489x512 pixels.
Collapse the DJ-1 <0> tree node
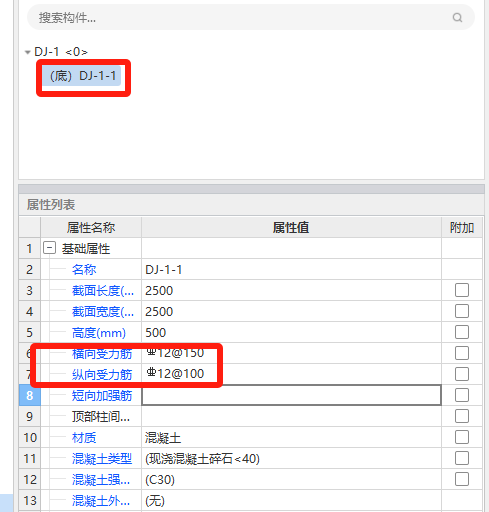[x=28, y=52]
